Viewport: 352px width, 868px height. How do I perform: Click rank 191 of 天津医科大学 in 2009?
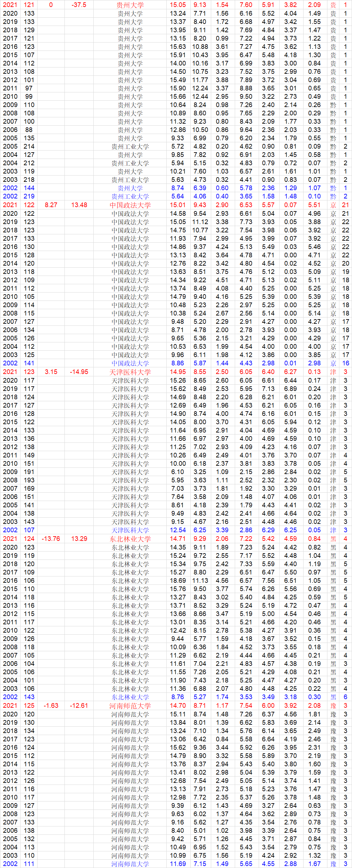pos(29,472)
